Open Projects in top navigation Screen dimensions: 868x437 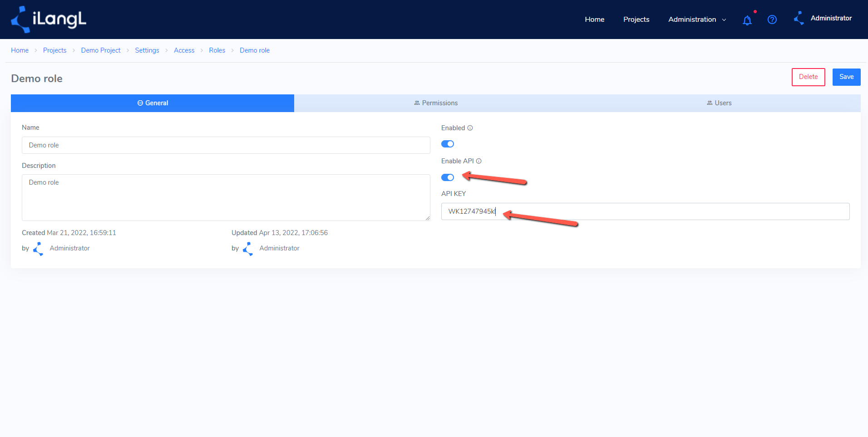pyautogui.click(x=636, y=20)
